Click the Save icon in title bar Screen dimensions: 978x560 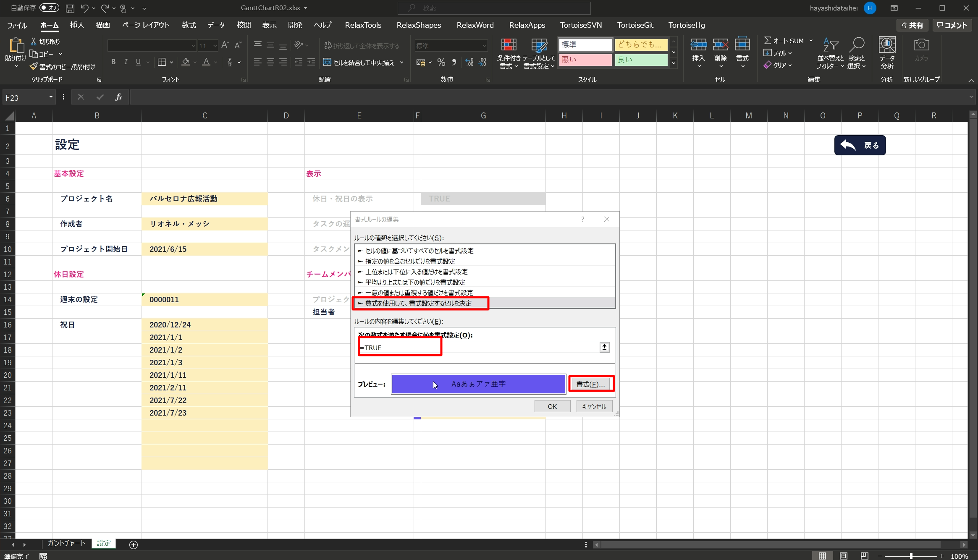[x=70, y=8]
